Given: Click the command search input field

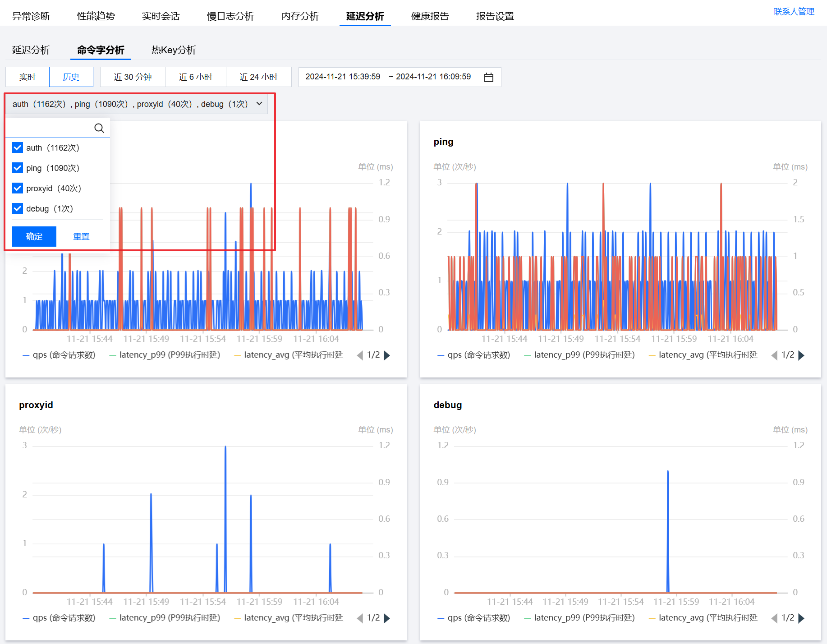Looking at the screenshot, I should [x=50, y=128].
